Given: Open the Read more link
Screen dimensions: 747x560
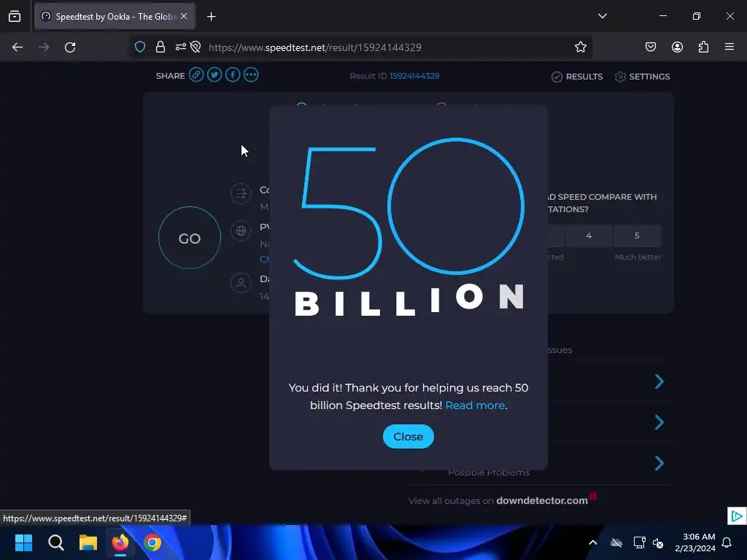Looking at the screenshot, I should tap(475, 405).
